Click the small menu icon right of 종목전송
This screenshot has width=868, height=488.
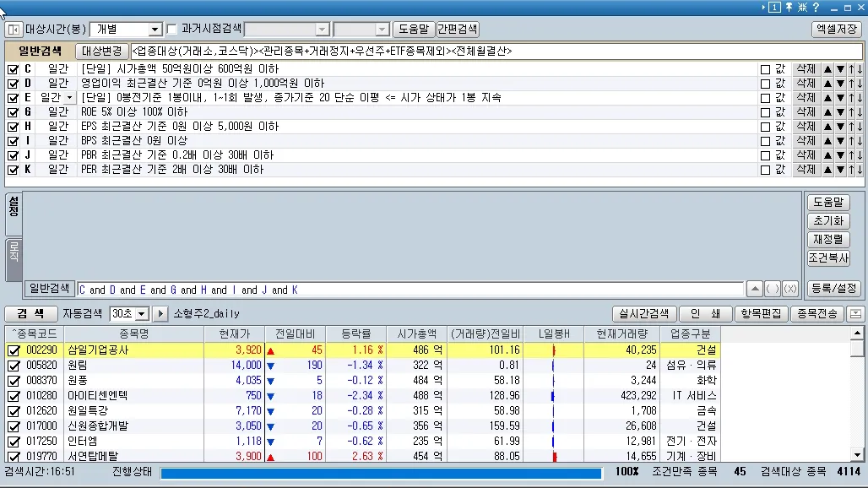[x=855, y=313]
